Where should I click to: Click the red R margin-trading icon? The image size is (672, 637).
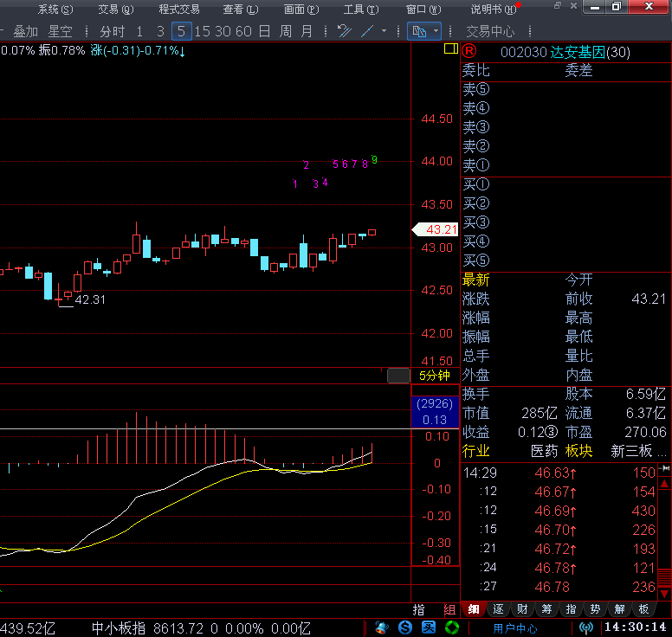click(469, 52)
